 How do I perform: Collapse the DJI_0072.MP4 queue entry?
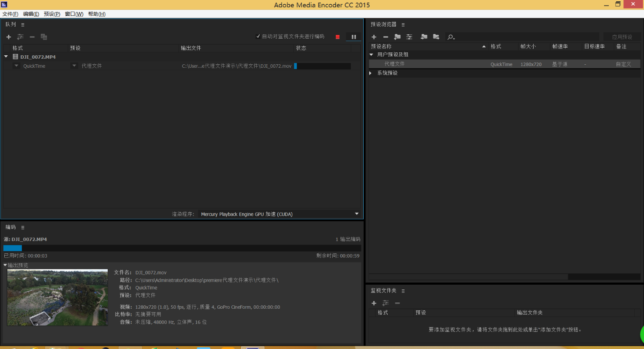click(6, 57)
